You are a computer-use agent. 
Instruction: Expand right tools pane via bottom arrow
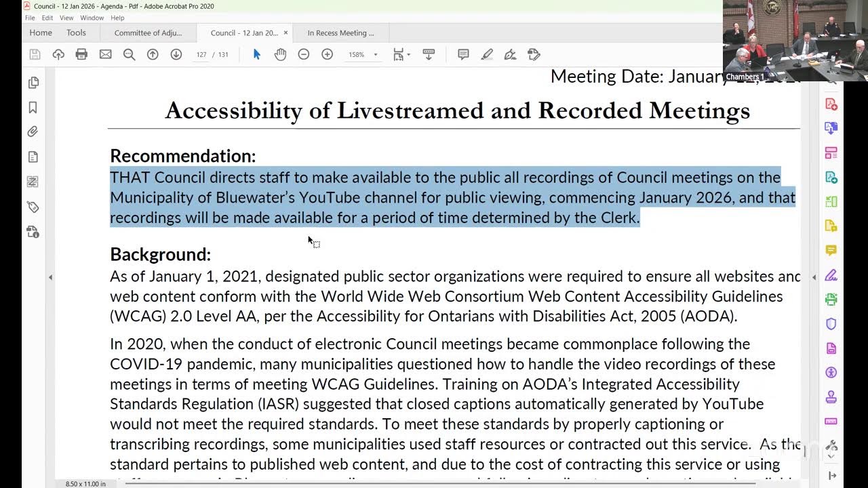pos(832,476)
